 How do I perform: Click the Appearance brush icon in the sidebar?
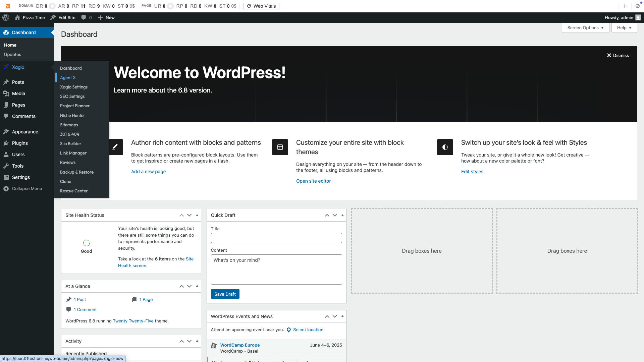click(6, 132)
